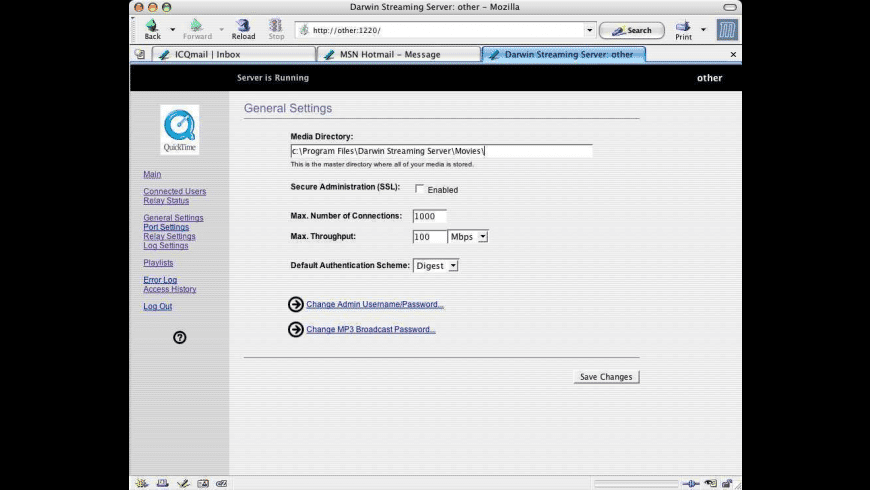Close the current tab with X
The height and width of the screenshot is (490, 870).
[x=733, y=54]
